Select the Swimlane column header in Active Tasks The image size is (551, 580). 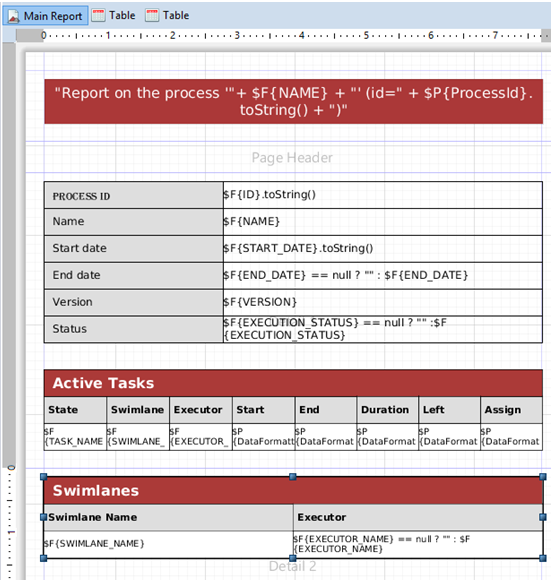pos(138,410)
